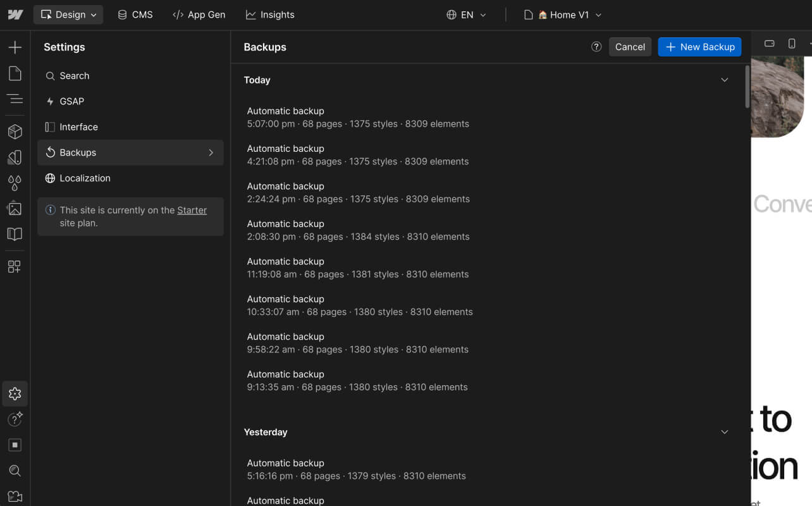This screenshot has width=812, height=506.
Task: Open the Libraries panel
Action: click(x=15, y=234)
